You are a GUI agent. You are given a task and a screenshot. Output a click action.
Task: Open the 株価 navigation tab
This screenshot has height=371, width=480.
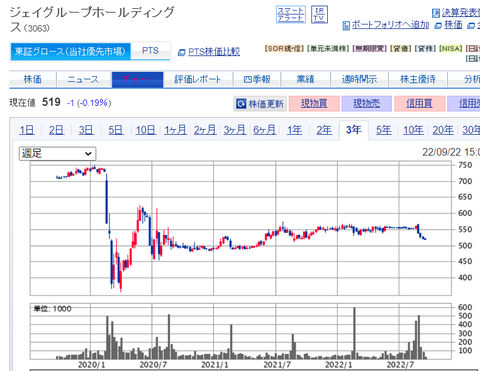click(33, 79)
